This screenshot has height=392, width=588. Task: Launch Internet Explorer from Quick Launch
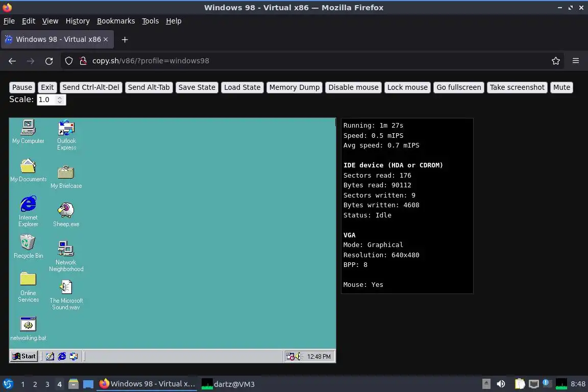point(62,356)
